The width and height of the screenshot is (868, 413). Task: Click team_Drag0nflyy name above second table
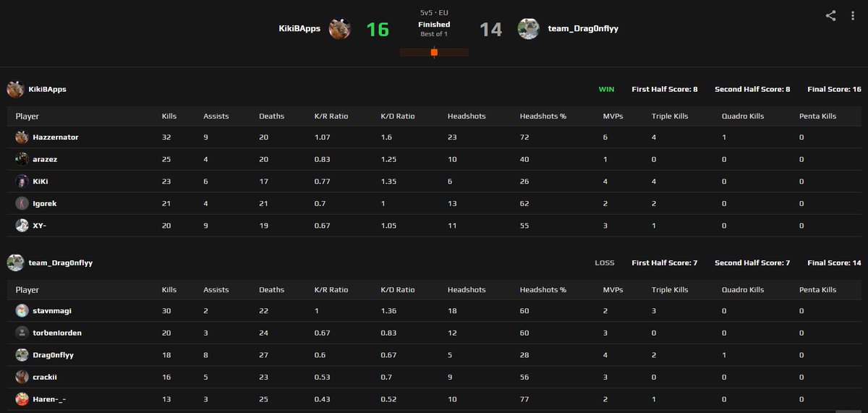point(61,263)
